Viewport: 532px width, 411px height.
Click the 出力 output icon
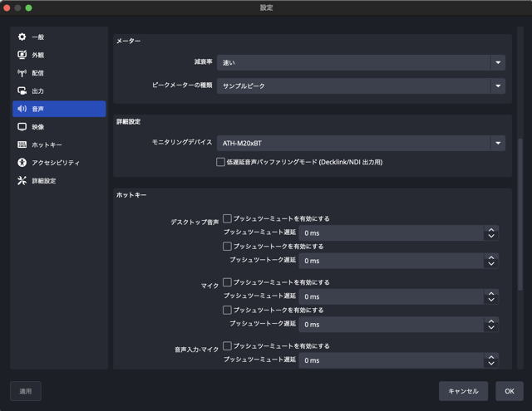click(x=22, y=91)
